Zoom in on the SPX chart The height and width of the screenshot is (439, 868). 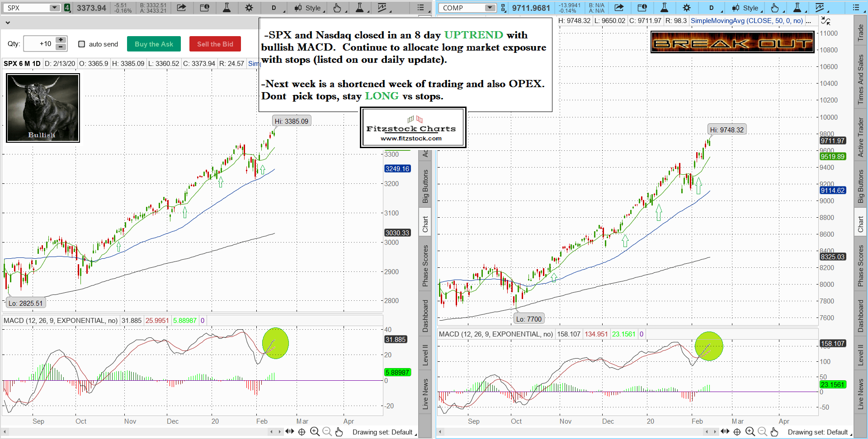315,432
